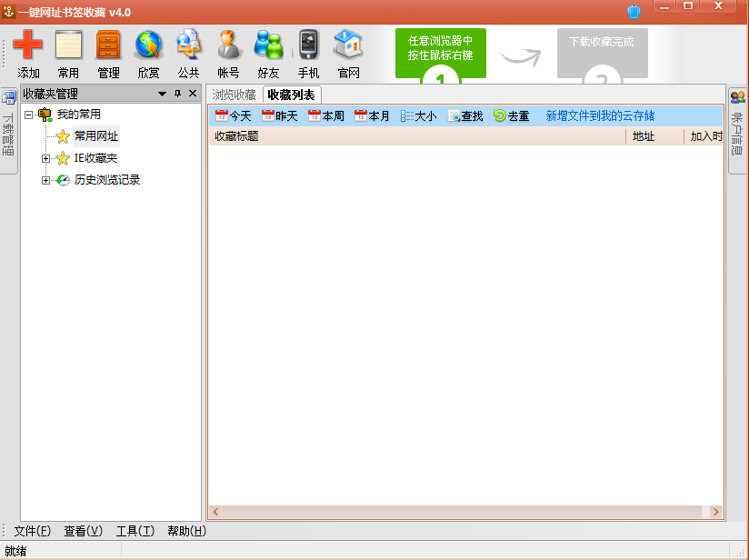Open the 好友 friends icon
Screen dimensions: 749x560
click(268, 45)
